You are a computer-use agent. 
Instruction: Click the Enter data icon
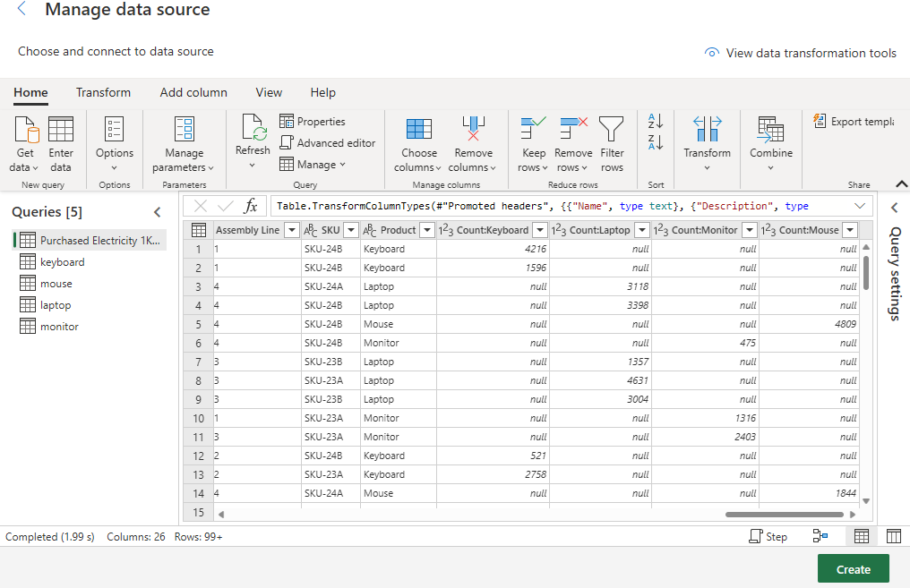click(x=61, y=131)
